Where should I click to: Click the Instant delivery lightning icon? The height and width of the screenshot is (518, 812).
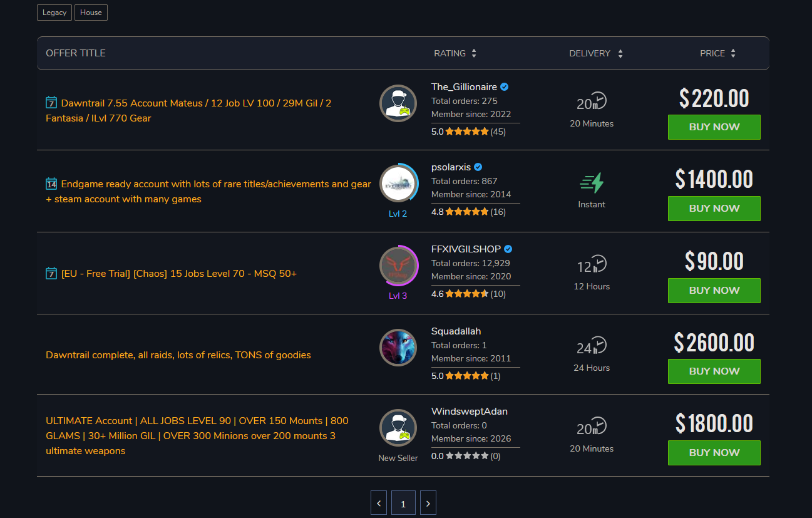[x=592, y=183]
